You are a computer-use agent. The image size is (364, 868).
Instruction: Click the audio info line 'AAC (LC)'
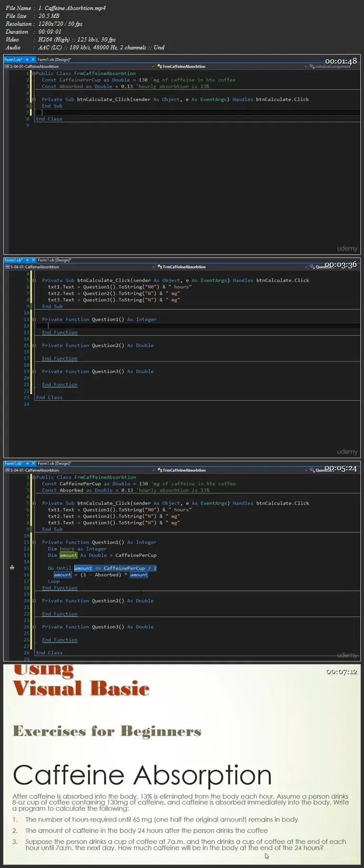[101, 47]
